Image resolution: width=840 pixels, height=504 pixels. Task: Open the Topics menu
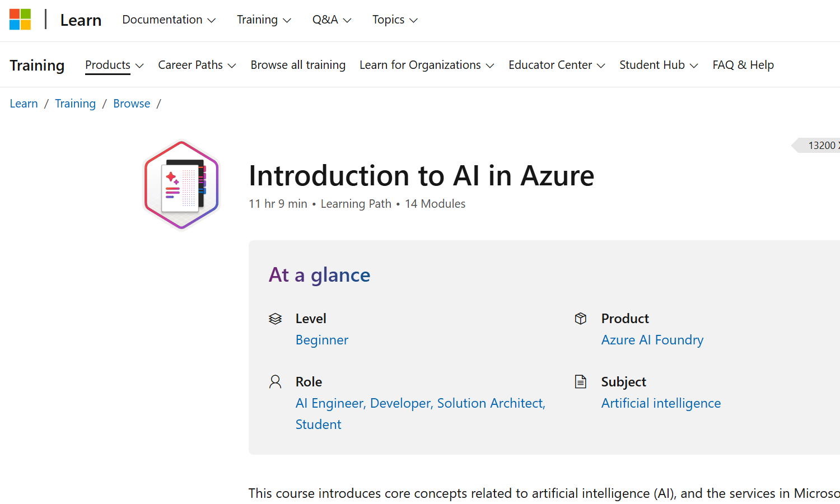395,20
